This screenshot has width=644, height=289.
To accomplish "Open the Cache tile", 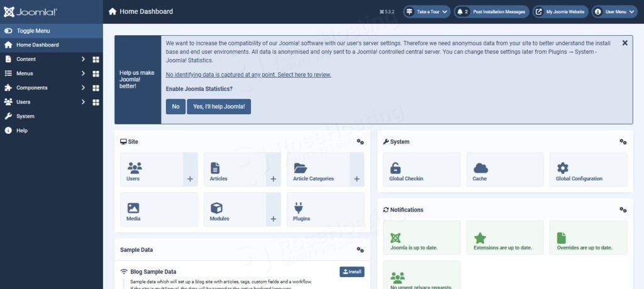I will [x=505, y=170].
